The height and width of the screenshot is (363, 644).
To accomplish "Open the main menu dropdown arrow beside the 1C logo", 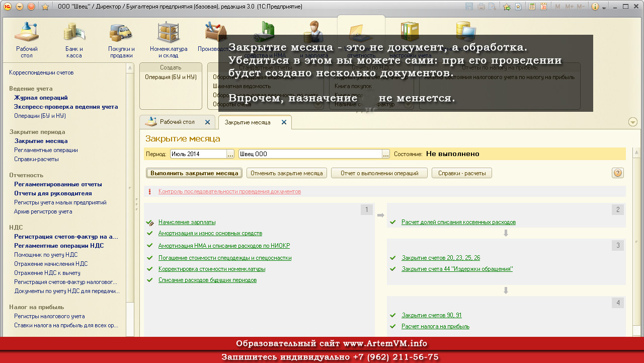I will 20,7.
